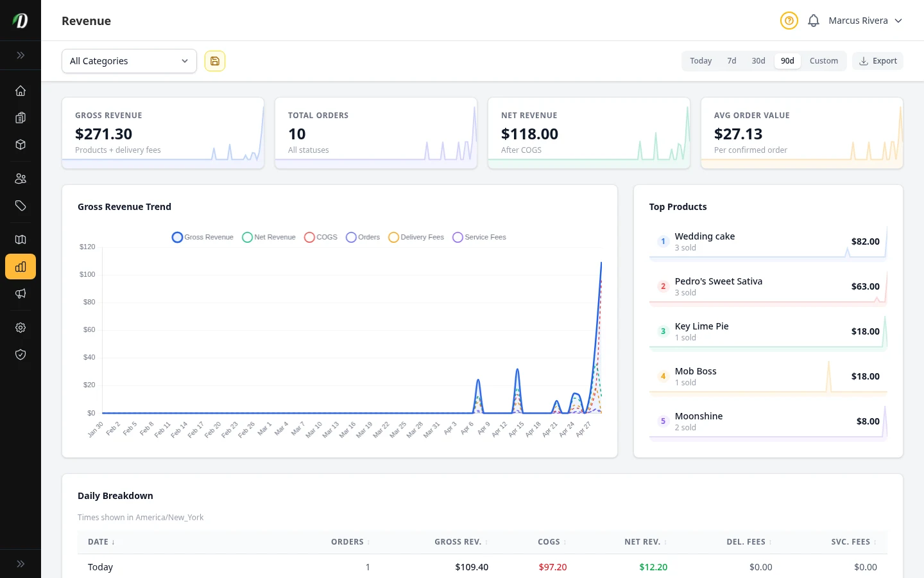Image resolution: width=924 pixels, height=578 pixels.
Task: Click the yellow help question icon
Action: pyautogui.click(x=789, y=21)
